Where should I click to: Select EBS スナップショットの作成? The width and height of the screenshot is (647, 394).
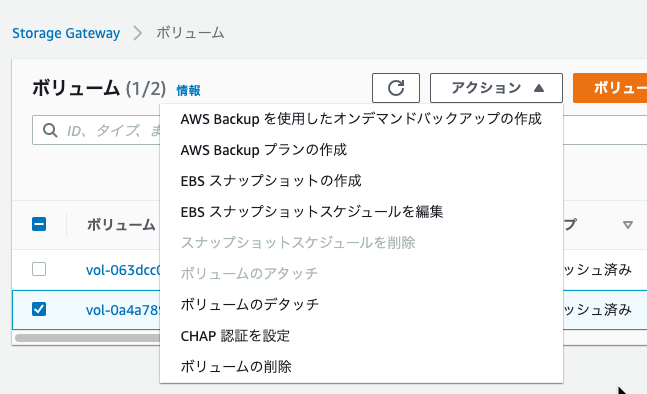[x=361, y=181]
